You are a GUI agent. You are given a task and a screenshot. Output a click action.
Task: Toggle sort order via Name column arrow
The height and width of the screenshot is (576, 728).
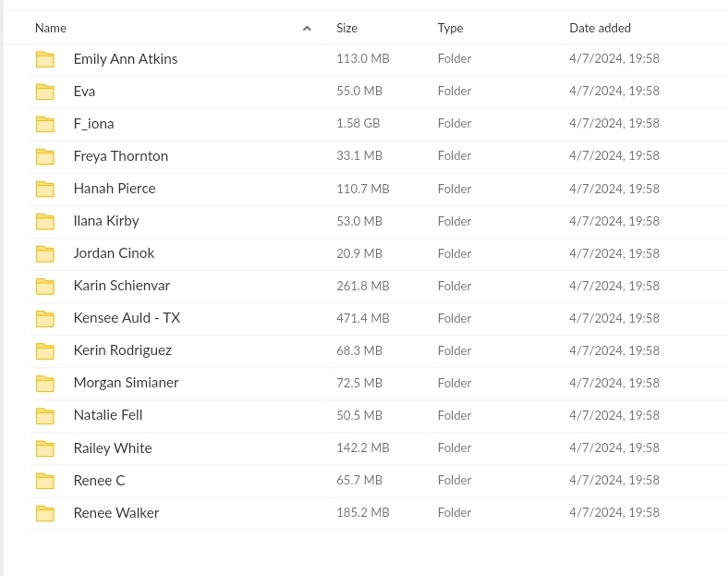pos(307,29)
